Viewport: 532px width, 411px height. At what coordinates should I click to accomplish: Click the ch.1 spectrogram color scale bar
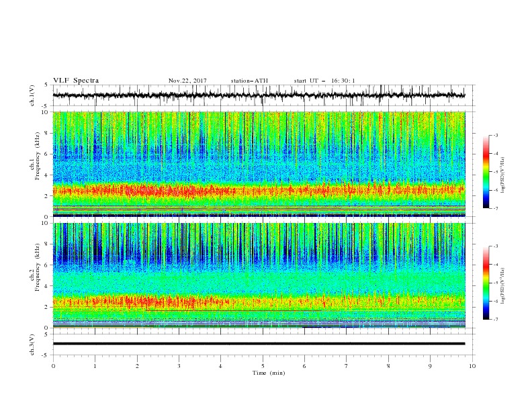click(x=486, y=172)
